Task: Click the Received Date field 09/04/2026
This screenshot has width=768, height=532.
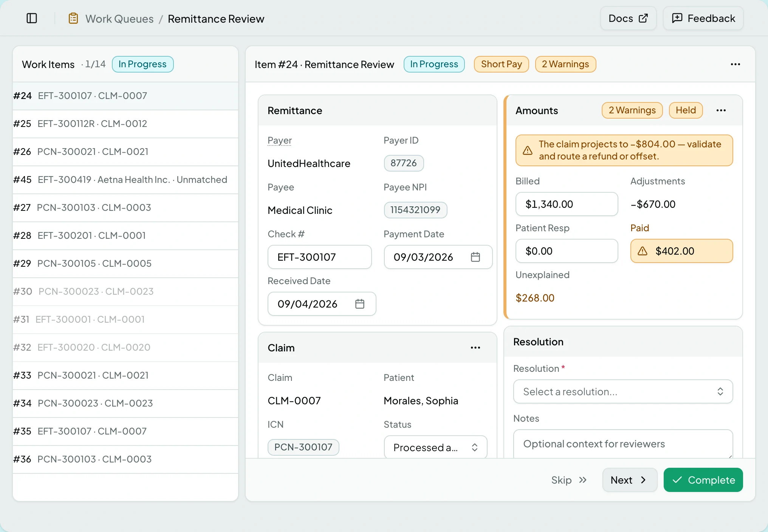Action: (x=322, y=304)
